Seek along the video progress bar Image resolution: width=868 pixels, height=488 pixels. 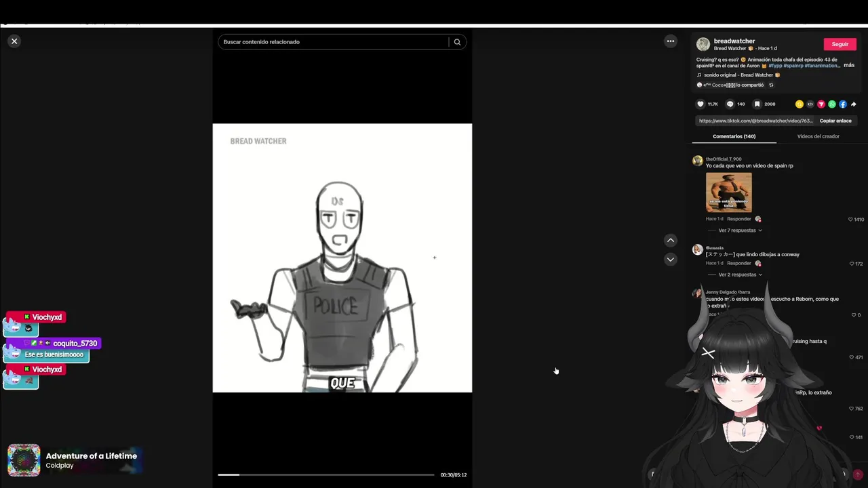coord(325,474)
